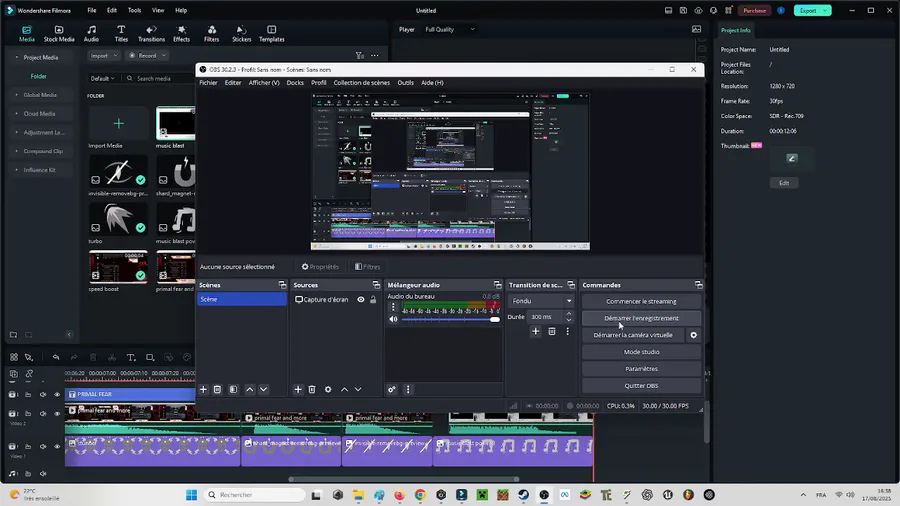900x506 pixels.
Task: Add a transition in OBS Transition panel
Action: [536, 331]
